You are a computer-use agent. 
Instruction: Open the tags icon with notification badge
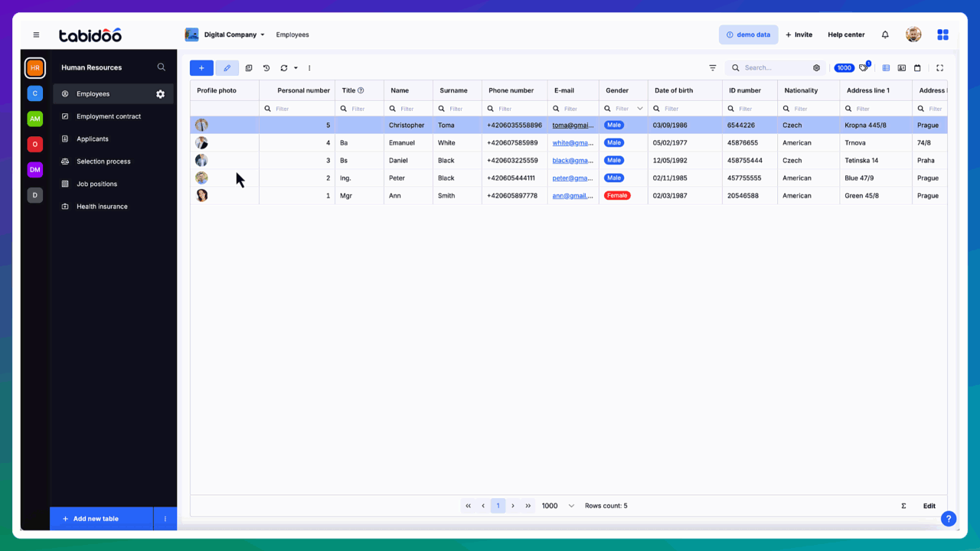tap(864, 67)
